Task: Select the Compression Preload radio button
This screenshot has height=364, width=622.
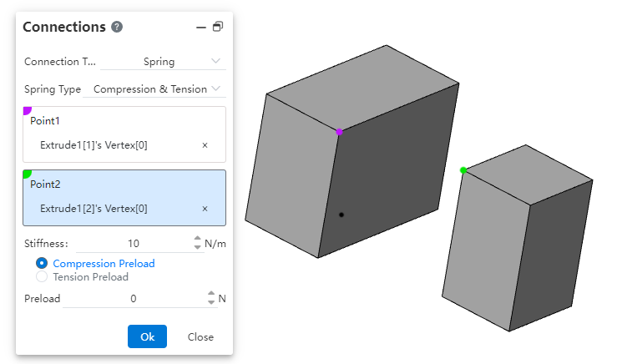Action: click(42, 264)
